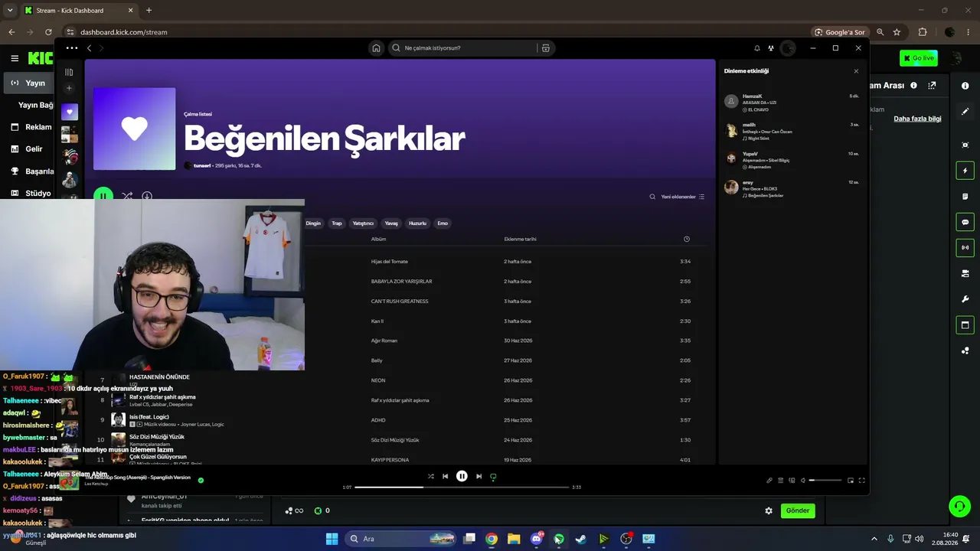Toggle the chat bubble panel in Kick sidebar
The width and height of the screenshot is (980, 551).
coord(965,222)
